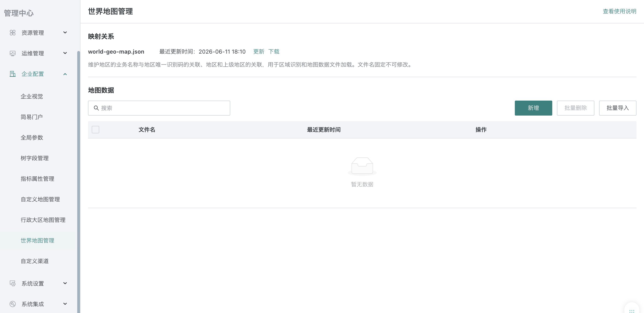Click the 系统设置 gear icon

pos(12,283)
